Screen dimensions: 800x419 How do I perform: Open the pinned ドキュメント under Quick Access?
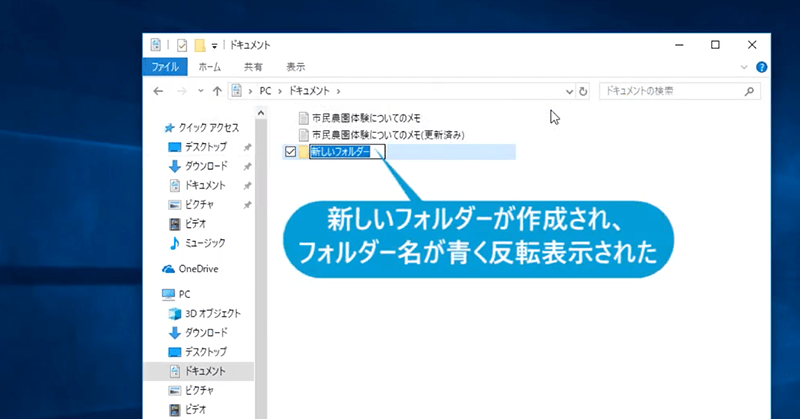click(x=205, y=185)
